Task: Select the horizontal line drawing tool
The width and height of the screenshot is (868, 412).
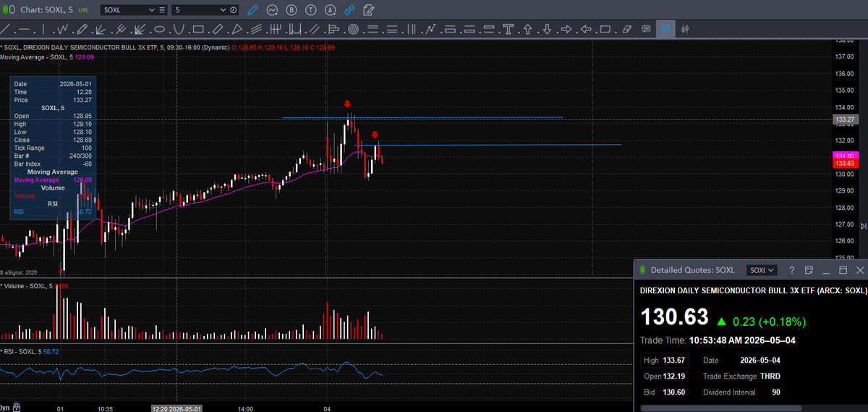Action: tap(24, 30)
